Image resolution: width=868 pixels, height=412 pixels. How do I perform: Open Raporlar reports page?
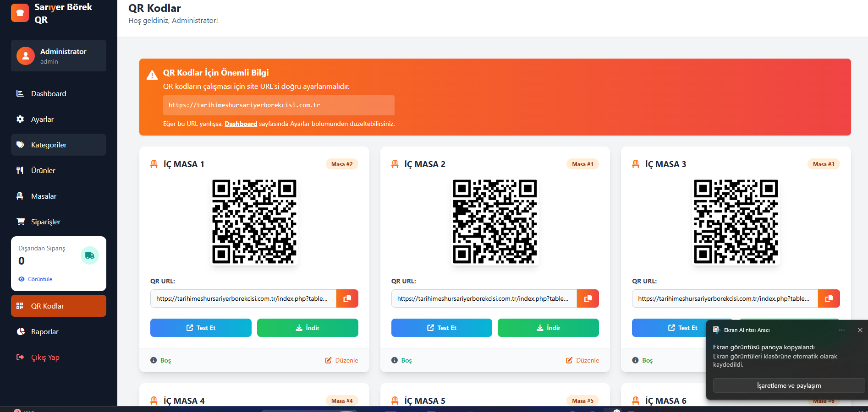coord(44,331)
